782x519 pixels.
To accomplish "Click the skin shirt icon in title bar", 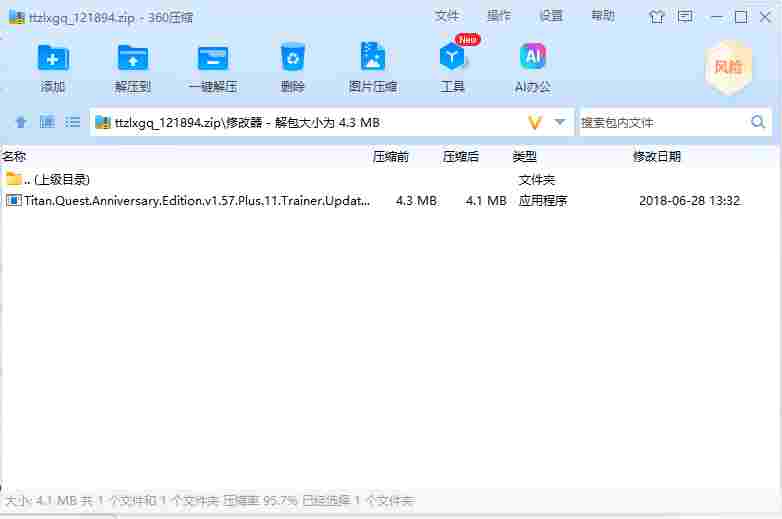I will (x=657, y=17).
